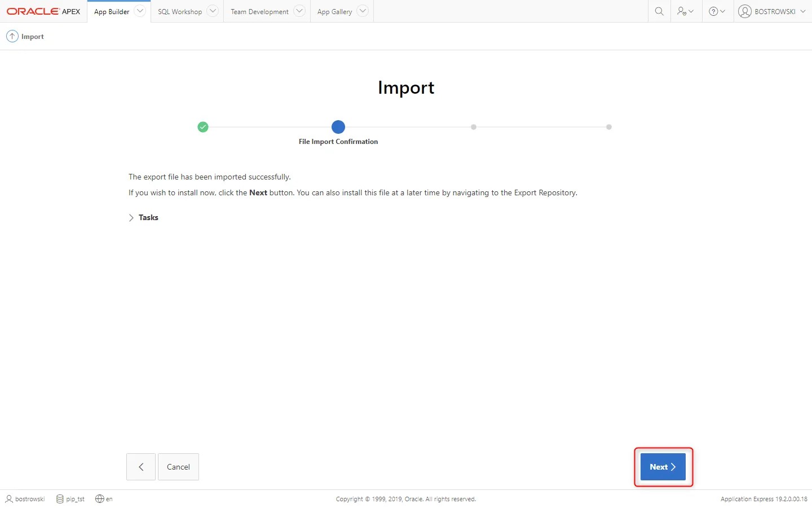The width and height of the screenshot is (812, 508).
Task: Switch to the App Gallery tab
Action: click(334, 11)
